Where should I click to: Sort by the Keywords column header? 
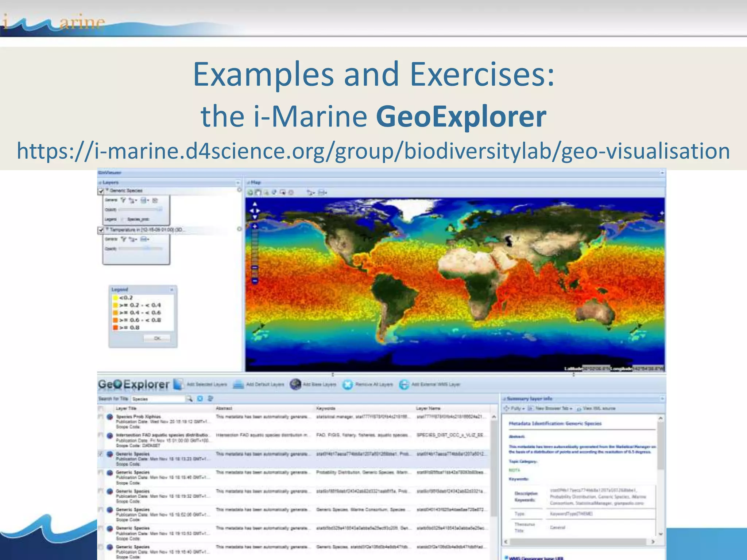(x=325, y=408)
